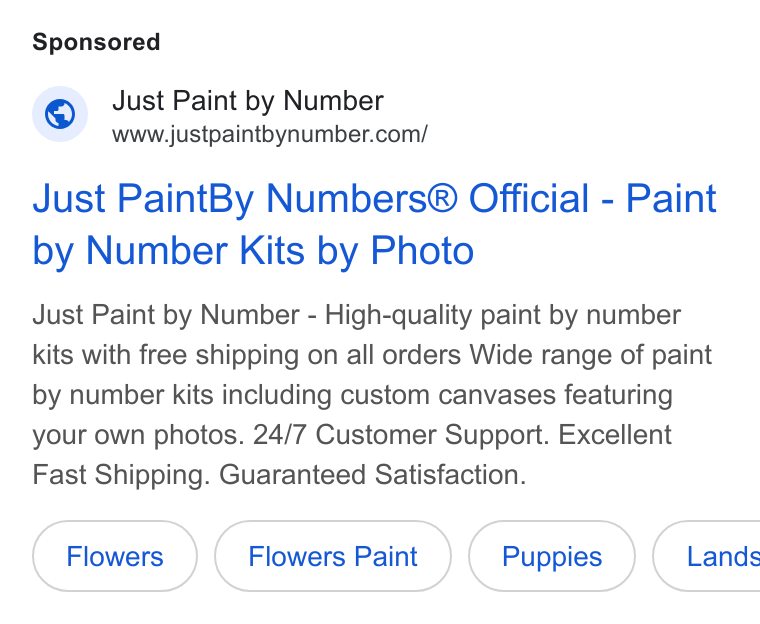Click the ad description paragraph text
Viewport: 760px width, 624px height.
click(372, 395)
